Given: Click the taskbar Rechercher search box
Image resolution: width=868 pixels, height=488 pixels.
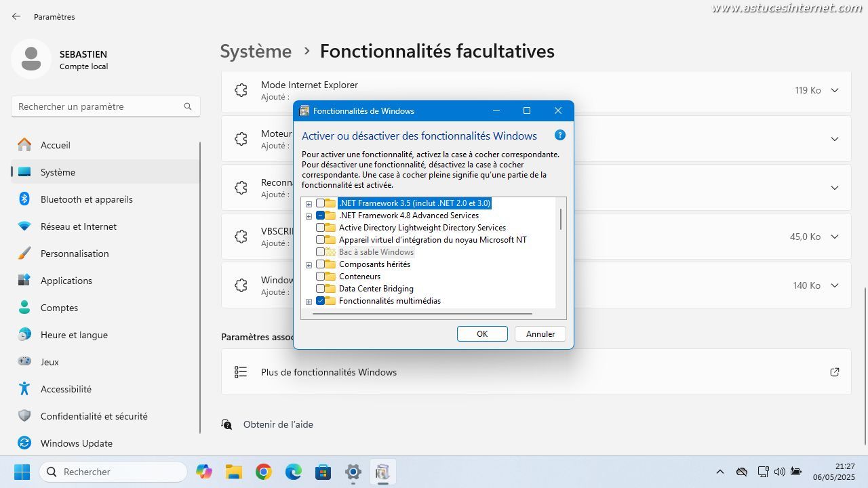Looking at the screenshot, I should 113,472.
